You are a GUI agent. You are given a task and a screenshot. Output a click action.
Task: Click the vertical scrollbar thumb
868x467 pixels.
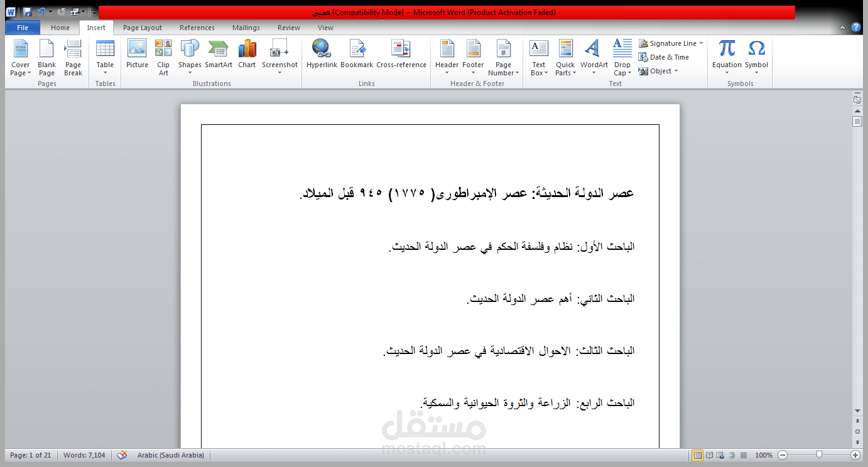857,122
